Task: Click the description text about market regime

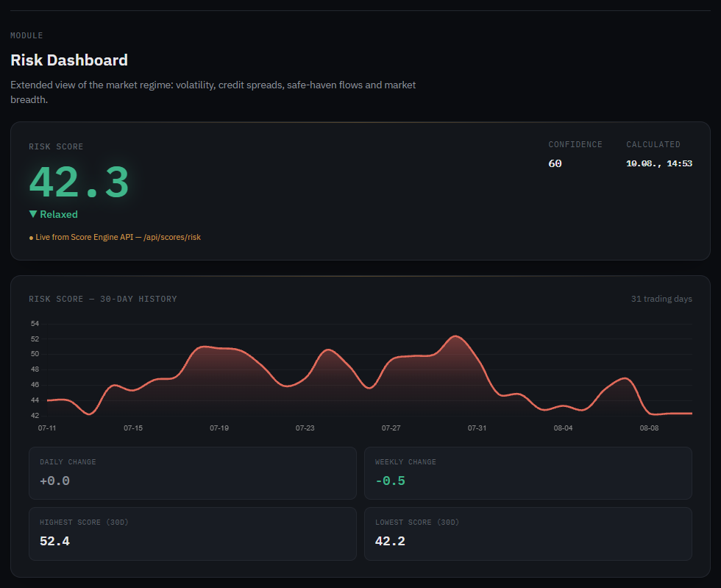Action: [213, 92]
